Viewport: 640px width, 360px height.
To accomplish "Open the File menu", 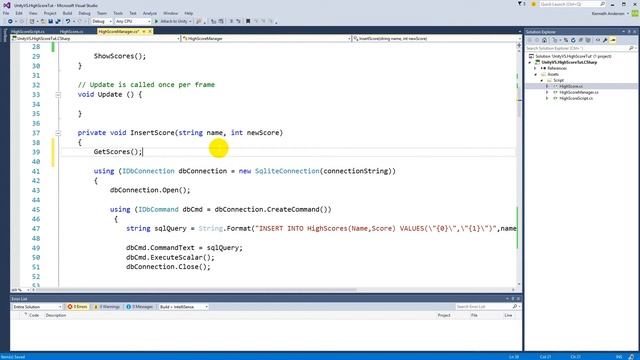I will (x=6, y=13).
